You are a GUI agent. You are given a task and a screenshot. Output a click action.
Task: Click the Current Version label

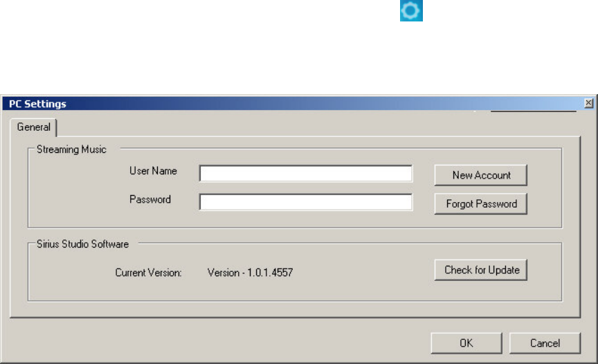[x=148, y=273]
